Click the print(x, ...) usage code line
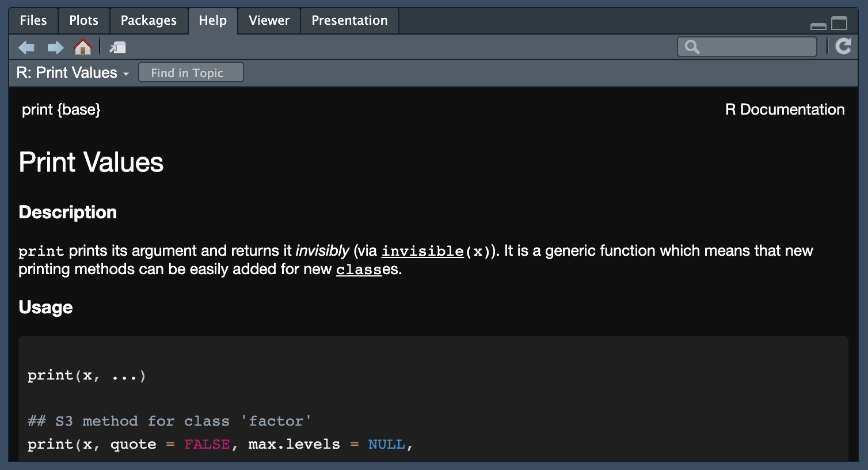 tap(86, 376)
